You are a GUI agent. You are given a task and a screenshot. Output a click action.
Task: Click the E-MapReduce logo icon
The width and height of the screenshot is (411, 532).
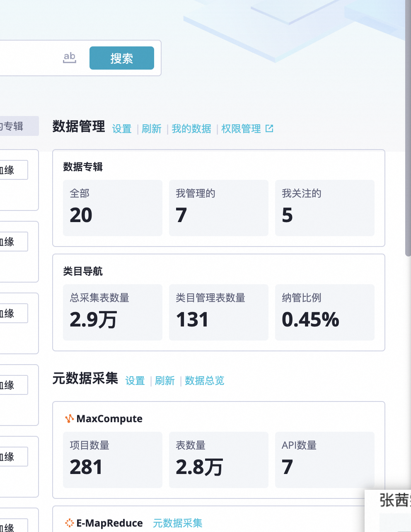tap(70, 523)
